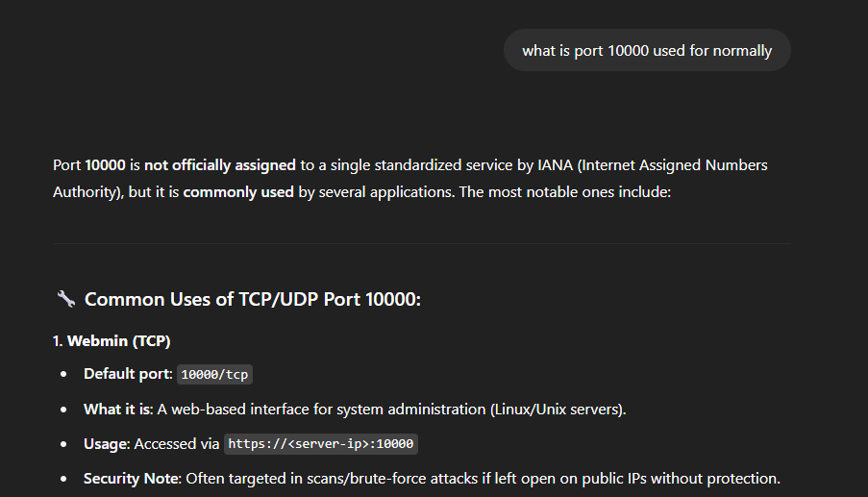
Task: Click the wrench emoji beside Common Uses heading
Action: pos(65,299)
